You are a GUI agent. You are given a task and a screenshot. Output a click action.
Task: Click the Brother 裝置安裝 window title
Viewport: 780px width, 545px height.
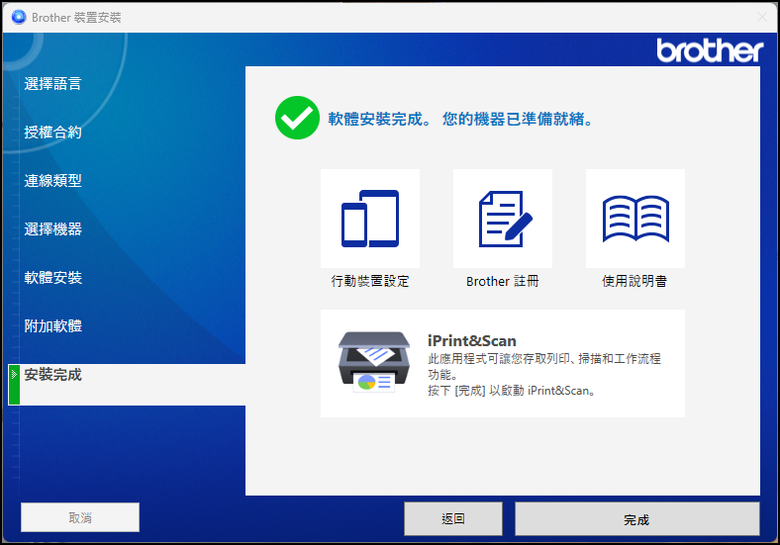coord(77,17)
